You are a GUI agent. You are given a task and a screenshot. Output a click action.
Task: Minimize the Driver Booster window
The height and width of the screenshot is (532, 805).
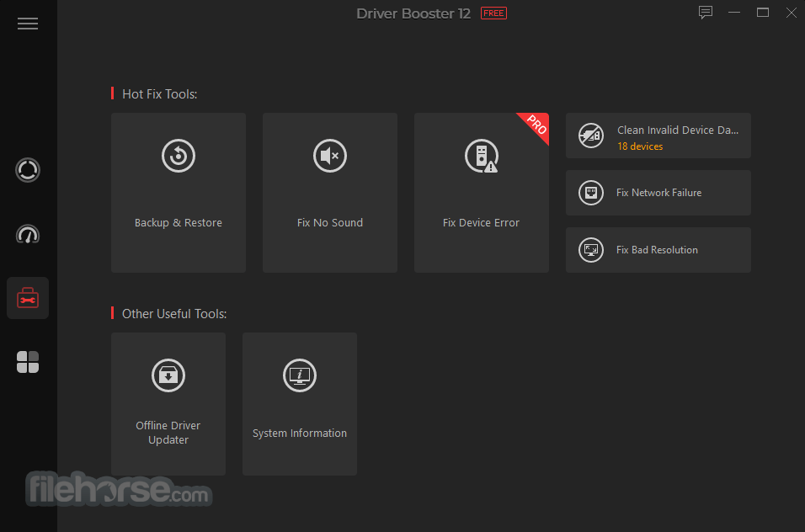coord(734,13)
